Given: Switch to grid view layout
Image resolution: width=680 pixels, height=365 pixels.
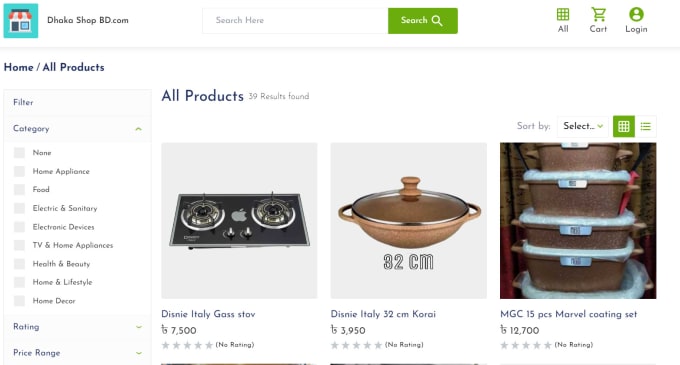Looking at the screenshot, I should pyautogui.click(x=624, y=126).
